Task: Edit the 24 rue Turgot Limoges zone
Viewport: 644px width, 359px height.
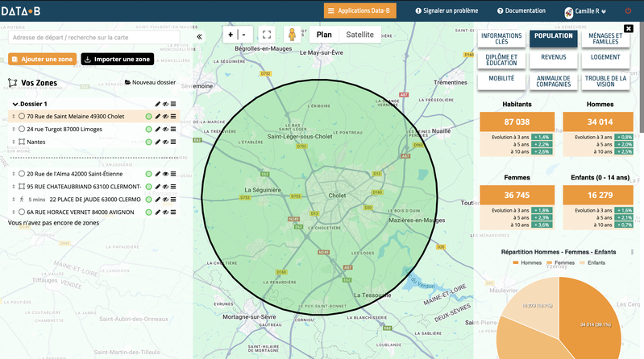Action: click(x=157, y=129)
